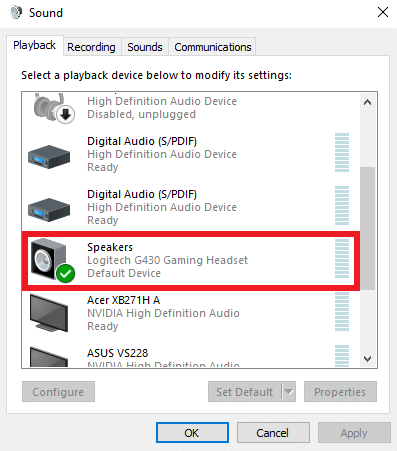
Task: Go to the Communications tab
Action: click(213, 47)
